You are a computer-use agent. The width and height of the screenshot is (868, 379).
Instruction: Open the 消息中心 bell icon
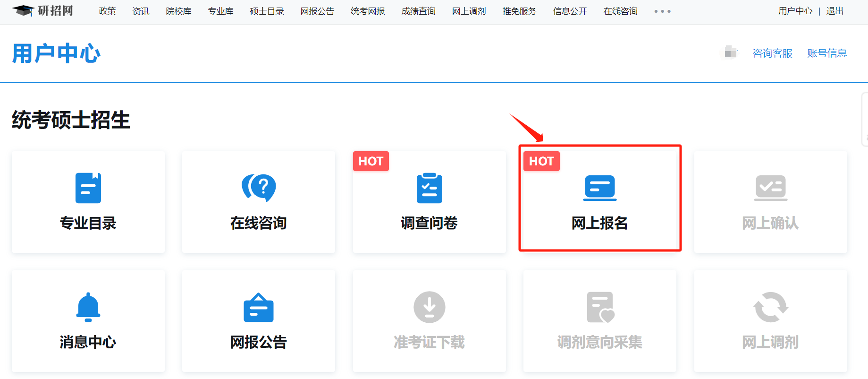(x=88, y=307)
